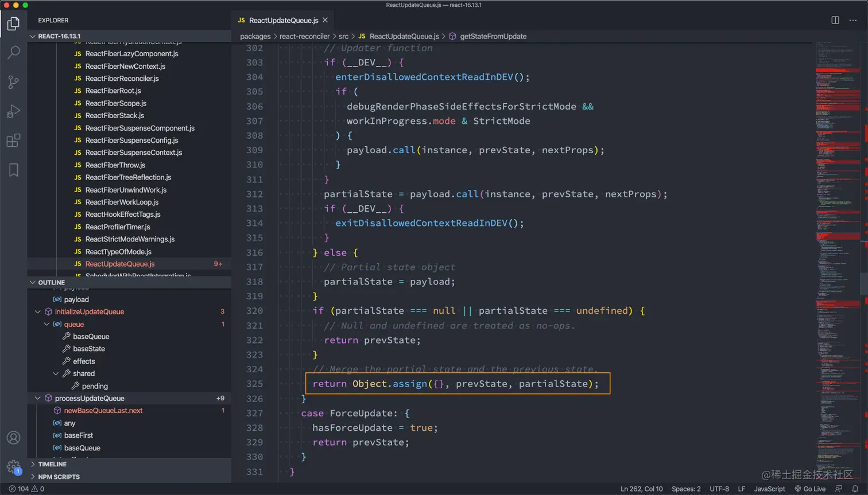Screen dimensions: 868x495
Task: Change UTF-8 file encoding
Action: pyautogui.click(x=719, y=489)
